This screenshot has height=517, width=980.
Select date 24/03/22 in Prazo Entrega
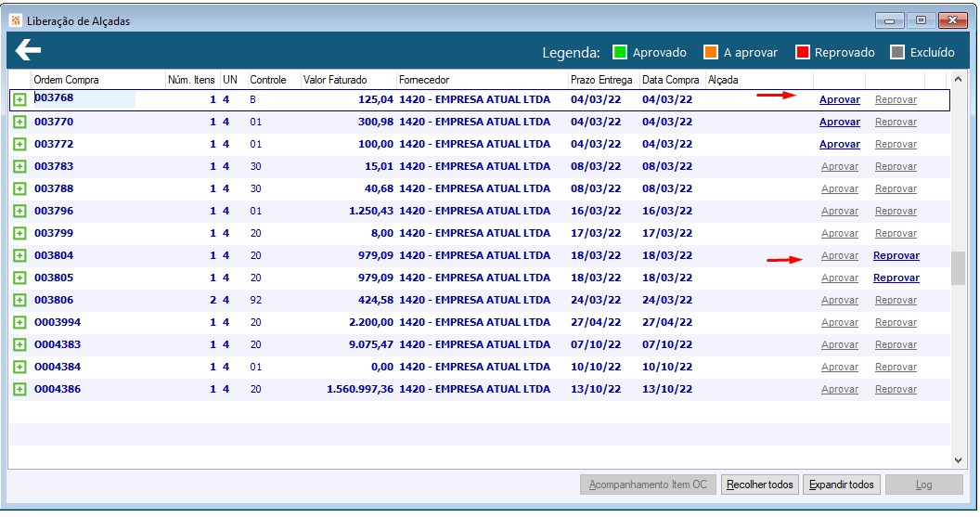pyautogui.click(x=596, y=300)
